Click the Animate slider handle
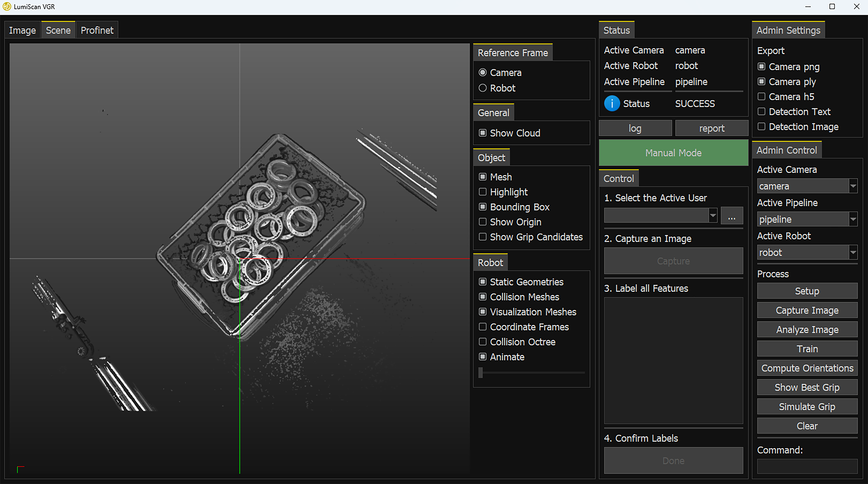Image resolution: width=868 pixels, height=484 pixels. [x=481, y=372]
